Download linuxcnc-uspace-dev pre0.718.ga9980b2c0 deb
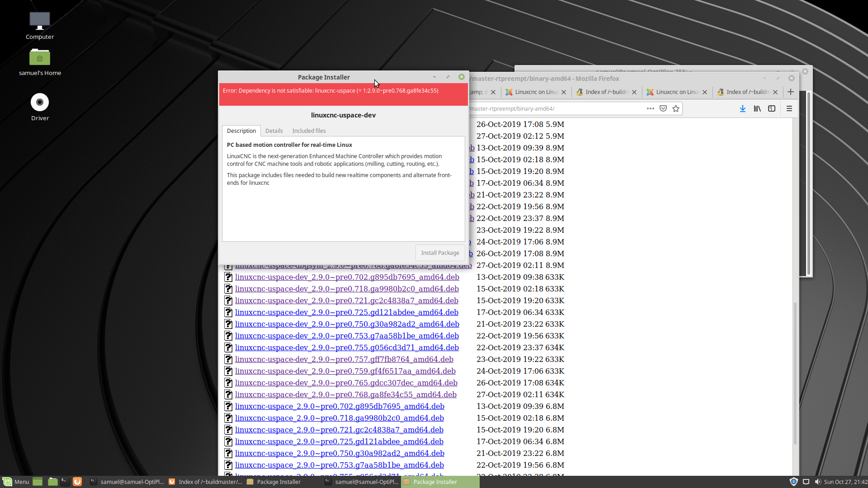 [347, 289]
